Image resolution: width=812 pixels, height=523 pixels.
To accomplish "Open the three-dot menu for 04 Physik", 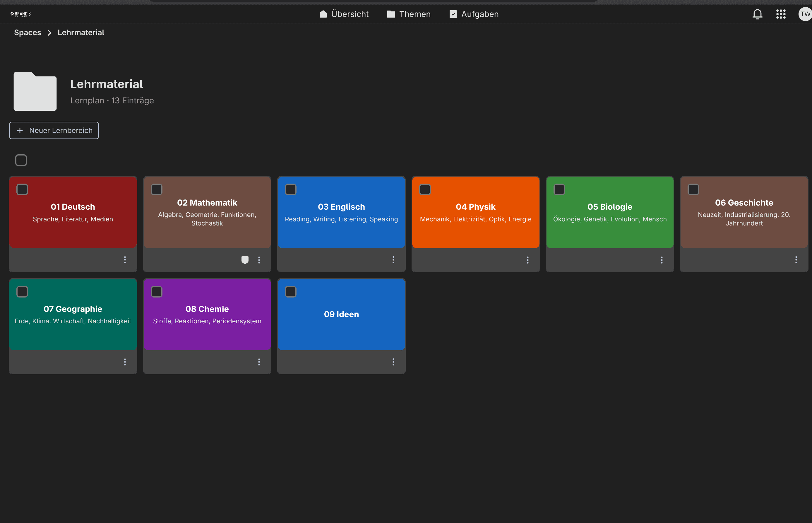I will 527,260.
